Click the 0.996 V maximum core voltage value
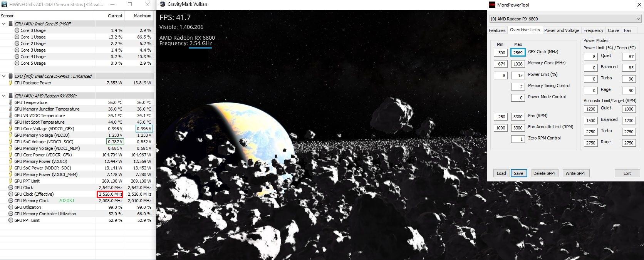The image size is (644, 260). click(x=144, y=129)
